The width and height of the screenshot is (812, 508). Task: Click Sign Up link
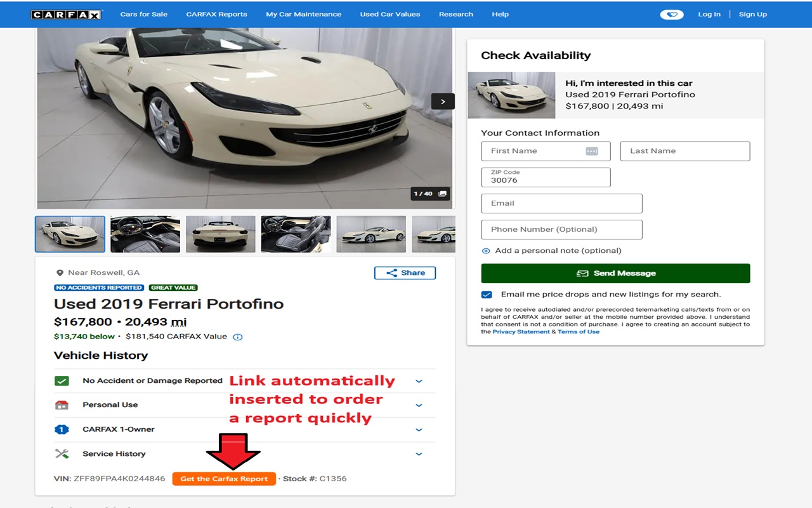coord(753,14)
